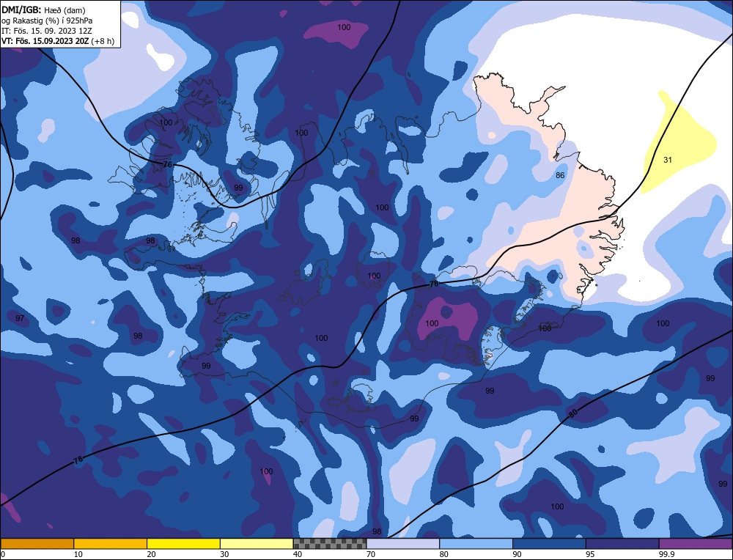The image size is (733, 560).
Task: Click the dark navy 95–99.9 legend swatch
Action: pyautogui.click(x=622, y=544)
